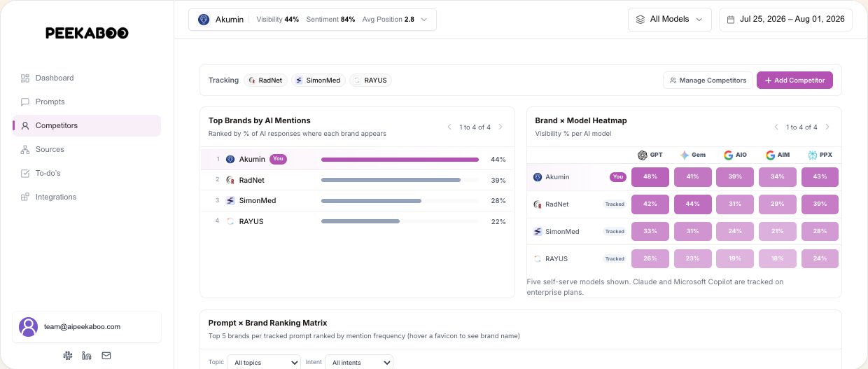
Task: Click SimonMed PPX cell 28%
Action: [820, 231]
